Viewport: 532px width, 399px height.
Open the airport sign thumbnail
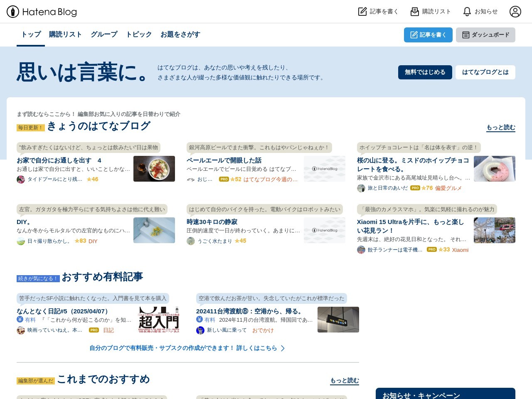338,320
